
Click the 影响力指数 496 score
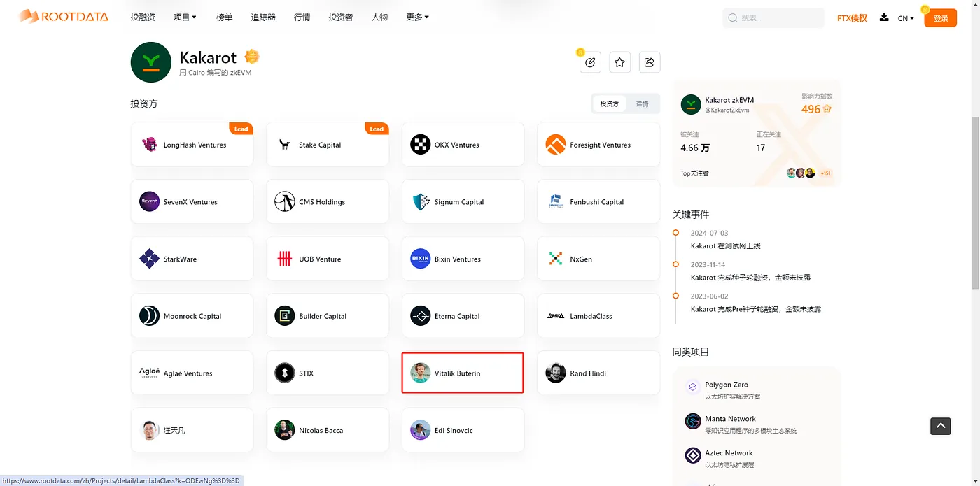coord(816,109)
